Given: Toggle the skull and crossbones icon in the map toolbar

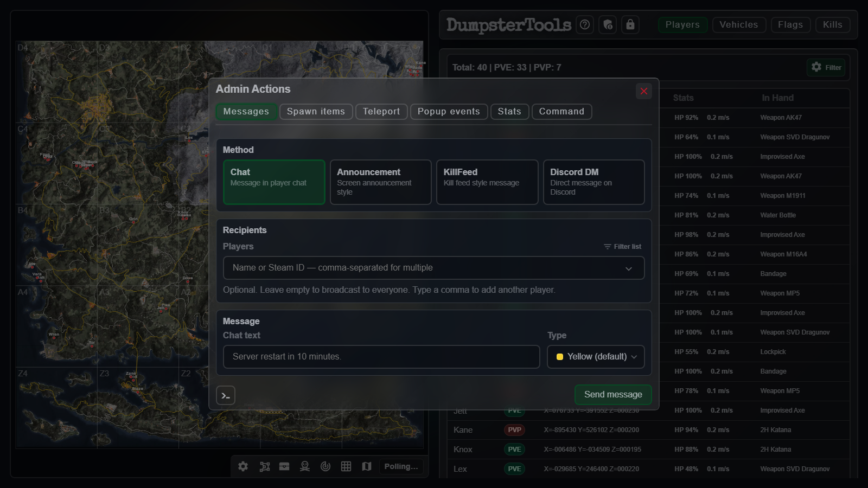Looking at the screenshot, I should 305,466.
